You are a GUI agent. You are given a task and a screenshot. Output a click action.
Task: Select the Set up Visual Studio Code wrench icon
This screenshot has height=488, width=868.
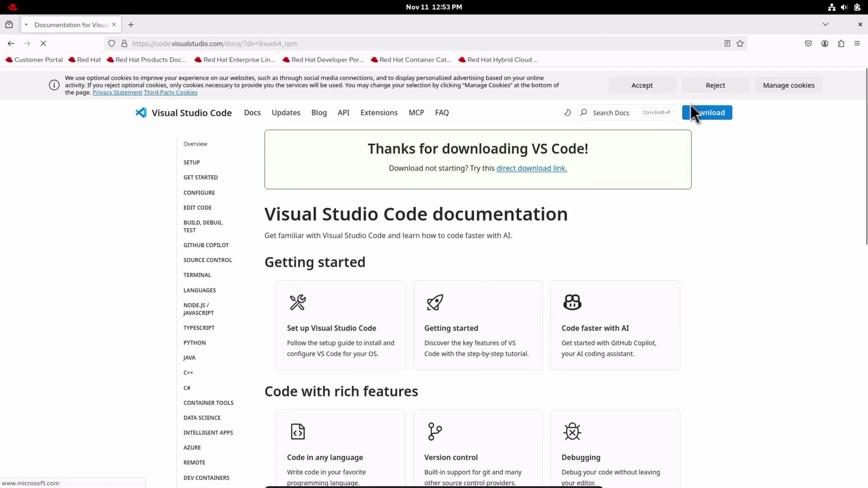tap(297, 302)
